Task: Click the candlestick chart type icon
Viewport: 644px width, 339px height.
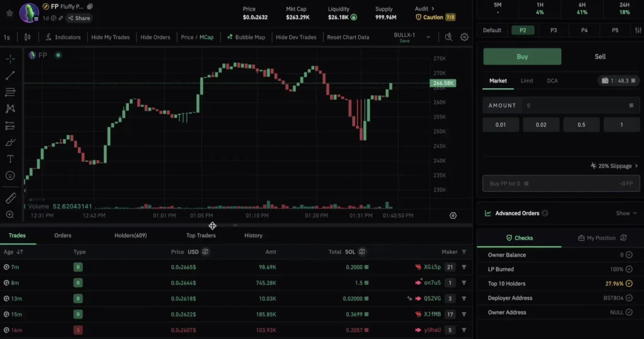Action: click(27, 37)
